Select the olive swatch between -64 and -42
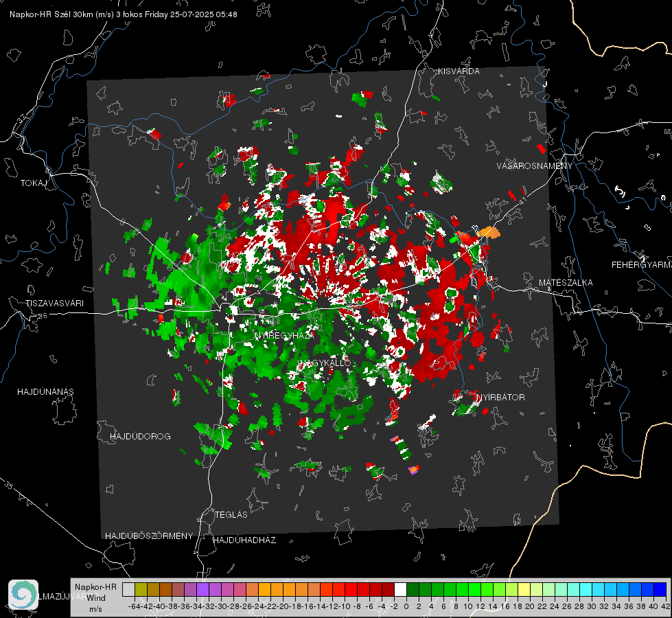Viewport: 672px width, 618px height. pos(141,589)
